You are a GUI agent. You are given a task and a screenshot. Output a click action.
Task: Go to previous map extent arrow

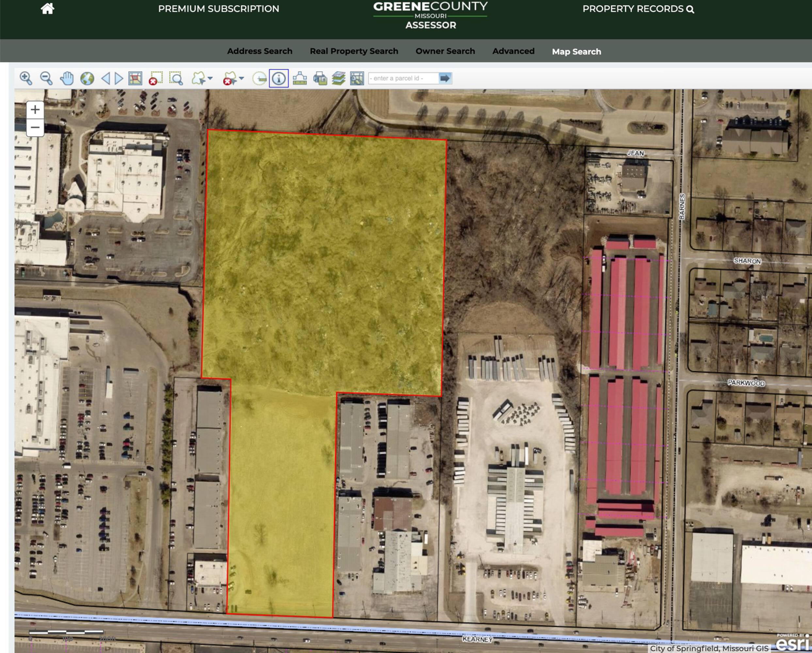pos(106,78)
